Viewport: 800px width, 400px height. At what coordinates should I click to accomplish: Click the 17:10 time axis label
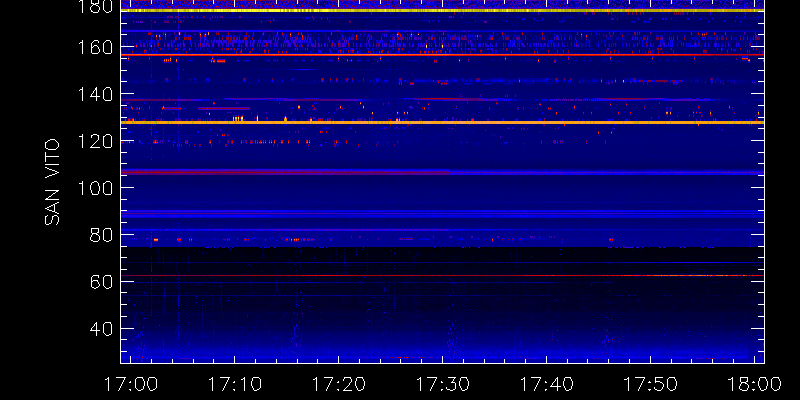(x=235, y=384)
